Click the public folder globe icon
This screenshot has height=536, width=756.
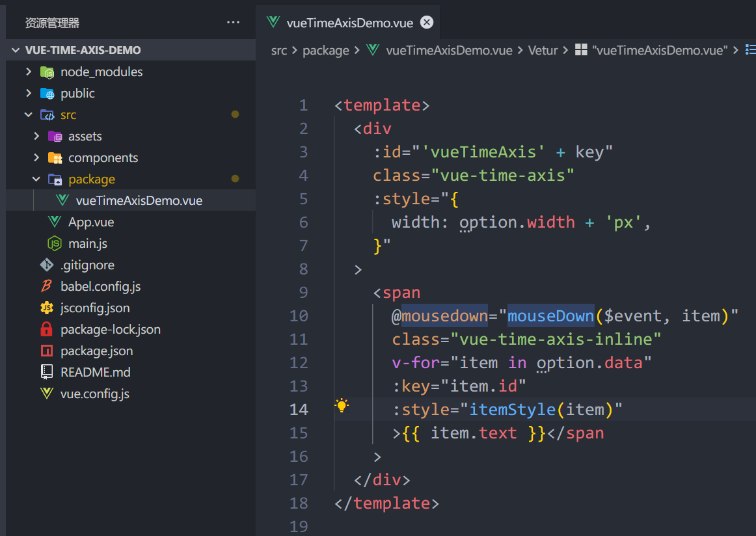[47, 94]
